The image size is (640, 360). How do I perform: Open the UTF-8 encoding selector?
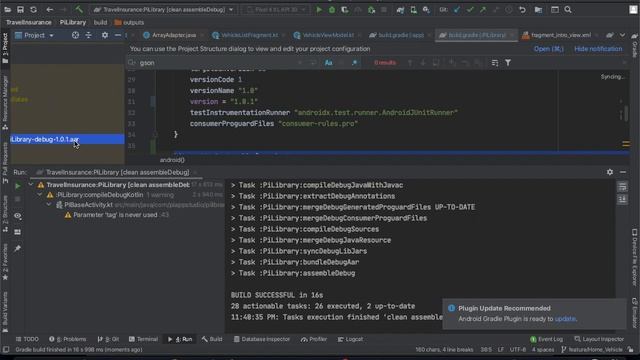[518, 350]
